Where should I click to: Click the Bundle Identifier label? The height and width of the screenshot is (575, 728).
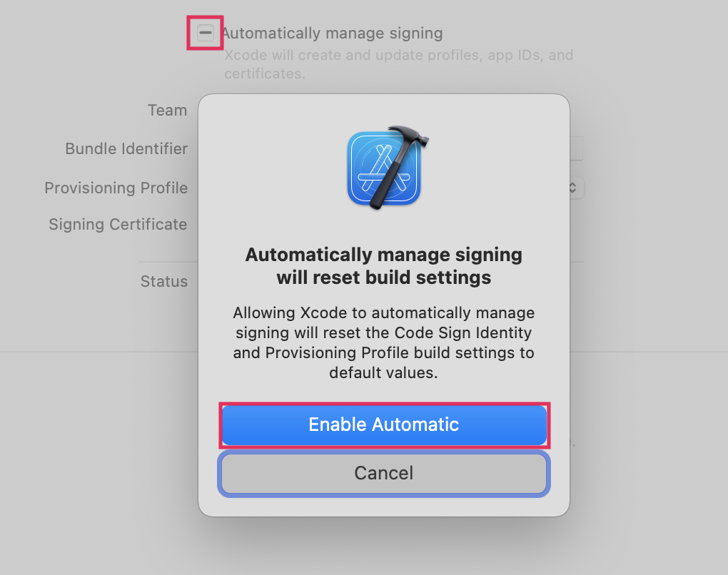coord(126,149)
